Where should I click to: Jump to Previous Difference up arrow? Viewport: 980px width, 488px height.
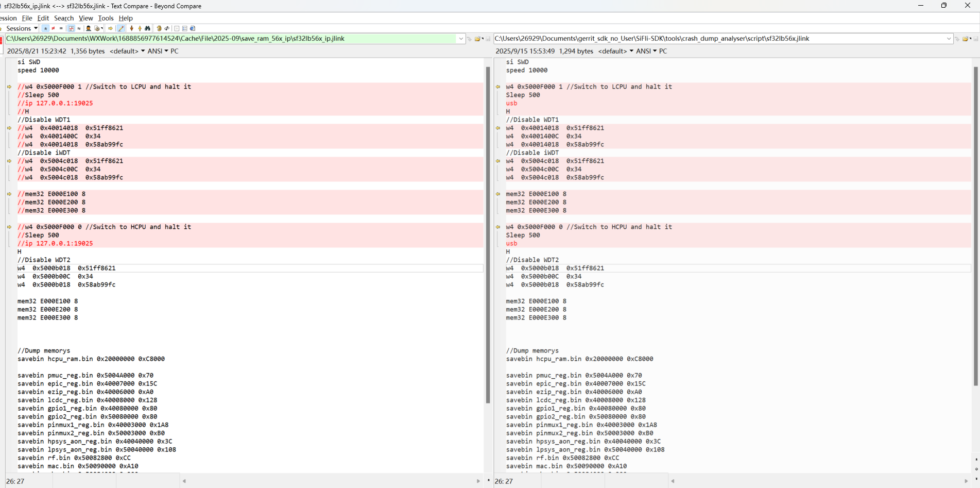click(140, 28)
